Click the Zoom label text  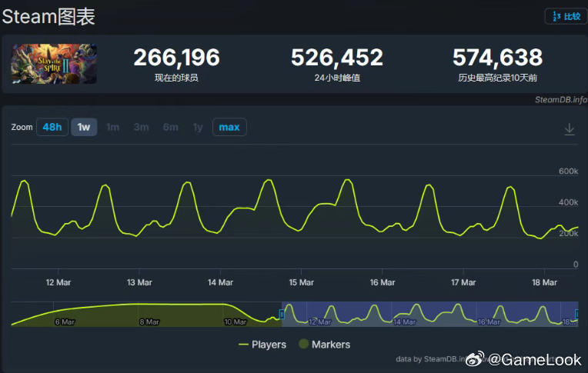coord(22,127)
